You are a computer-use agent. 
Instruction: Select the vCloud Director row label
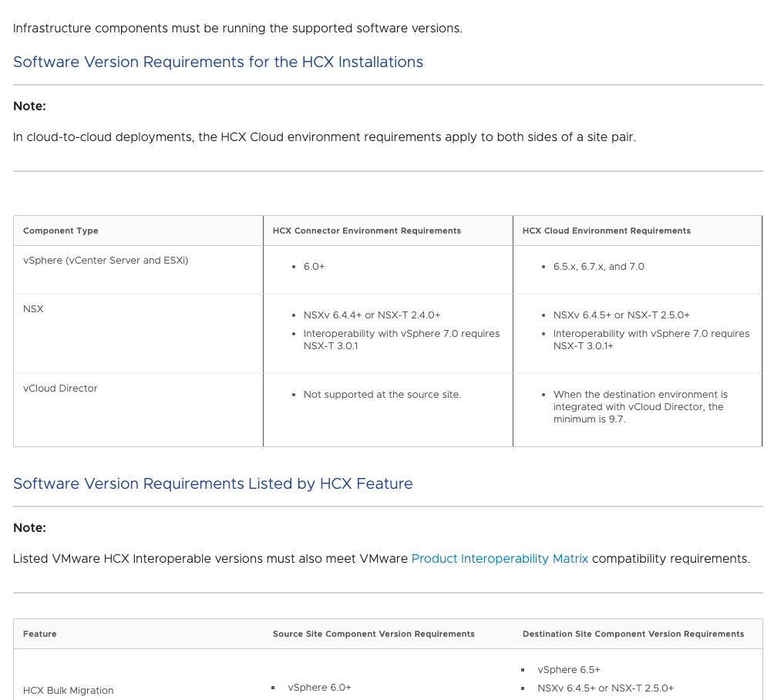point(60,389)
